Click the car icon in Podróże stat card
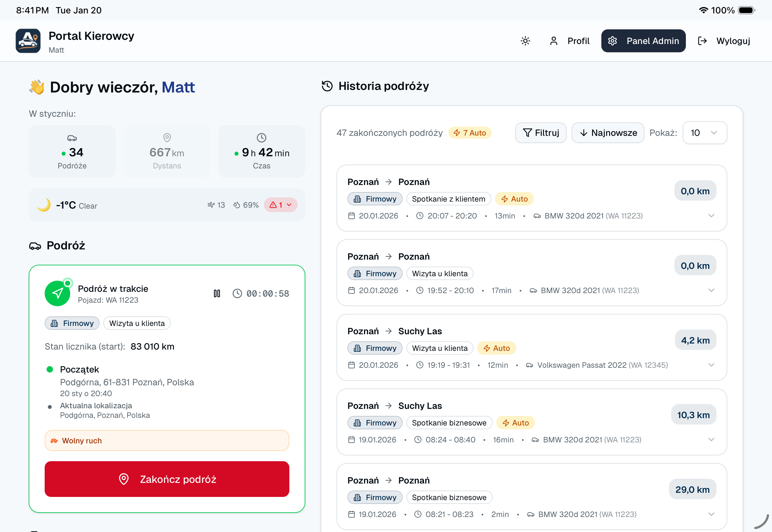The width and height of the screenshot is (772, 532). click(x=72, y=138)
